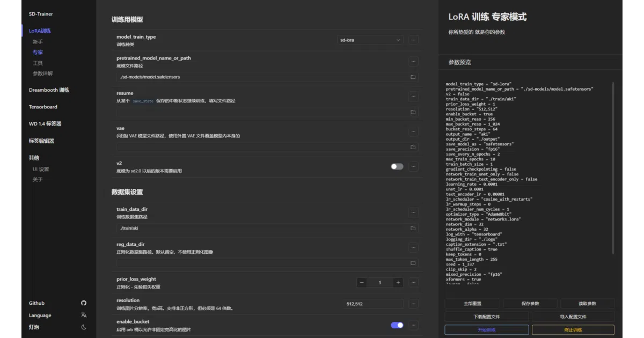Click Github label in sidebar
The height and width of the screenshot is (338, 644).
click(36, 303)
